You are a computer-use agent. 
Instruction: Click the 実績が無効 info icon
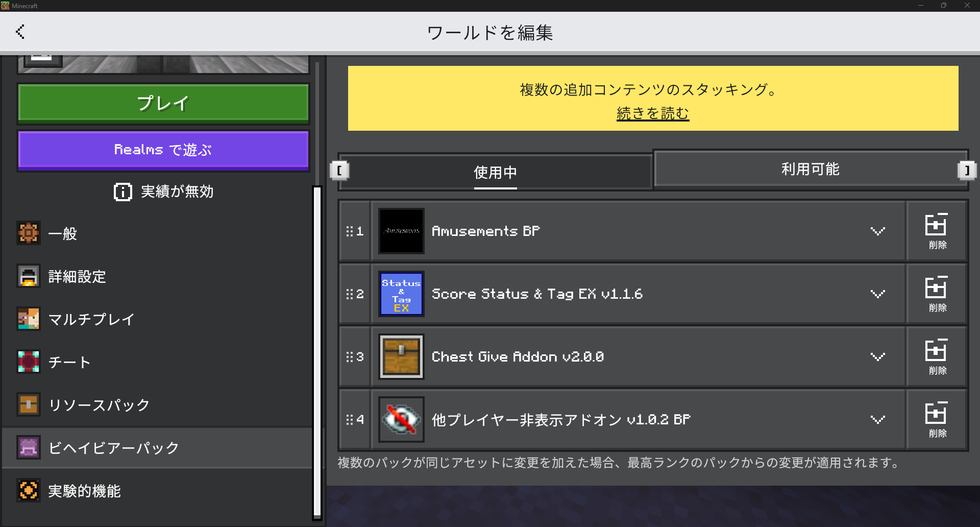(122, 192)
